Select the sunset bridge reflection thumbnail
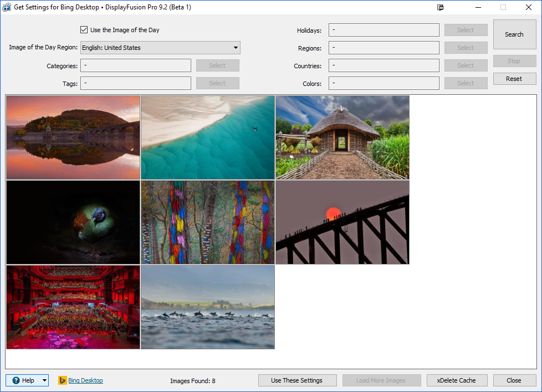Screen dimensions: 542x392 tap(73, 138)
